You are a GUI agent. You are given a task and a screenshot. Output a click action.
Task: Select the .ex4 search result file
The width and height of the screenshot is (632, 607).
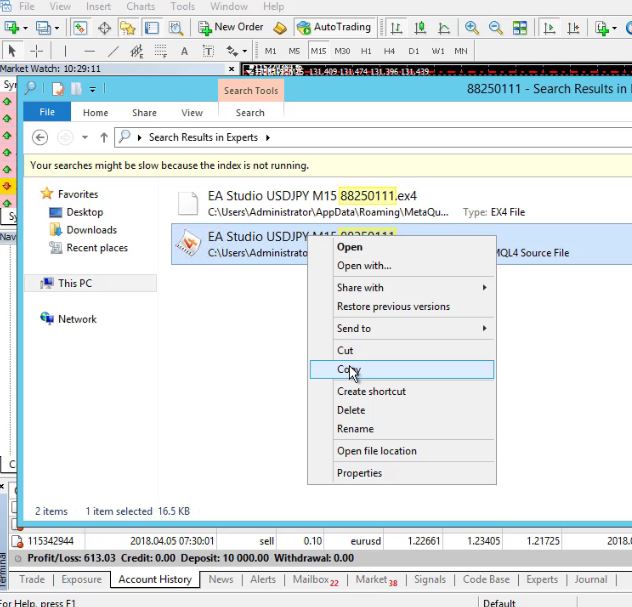coord(401,204)
